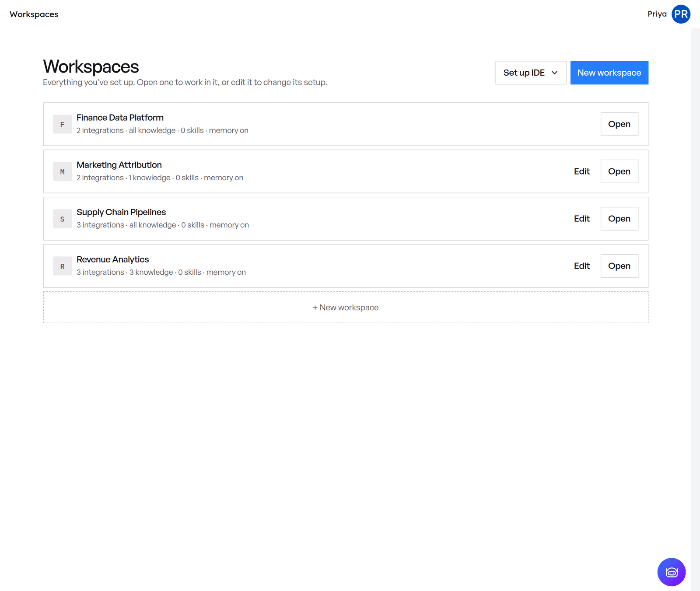Click the 'Everything you've set up' subtitle

[185, 82]
